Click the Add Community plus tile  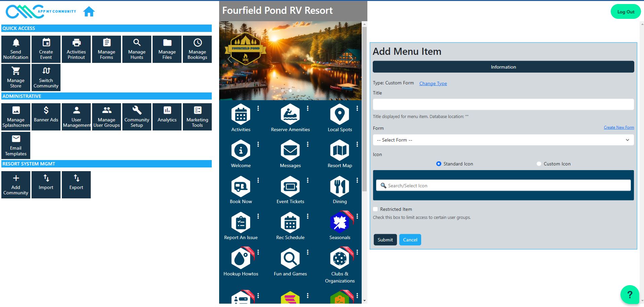click(16, 185)
